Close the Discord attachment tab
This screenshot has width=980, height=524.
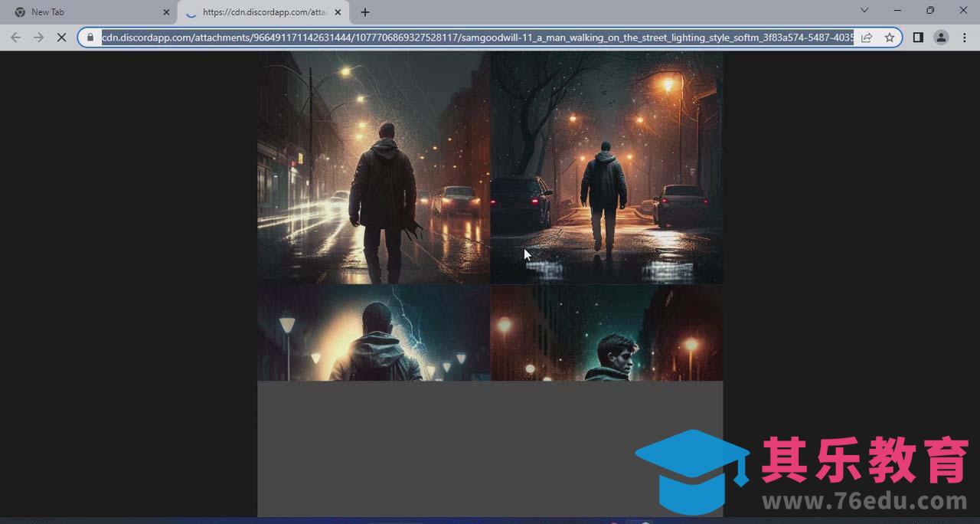click(x=338, y=12)
